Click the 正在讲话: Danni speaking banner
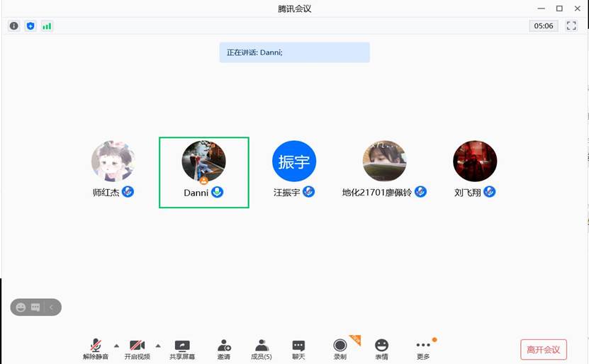This screenshot has width=589, height=364. click(x=294, y=52)
